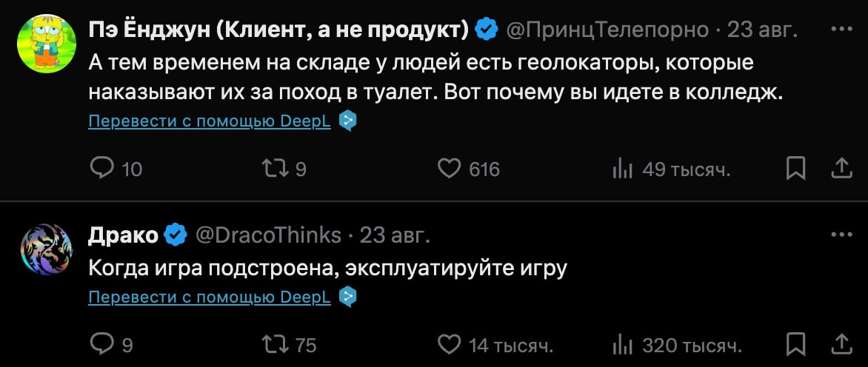868x367 pixels.
Task: Share Пэ Ёнджун's tweet
Action: click(x=841, y=169)
